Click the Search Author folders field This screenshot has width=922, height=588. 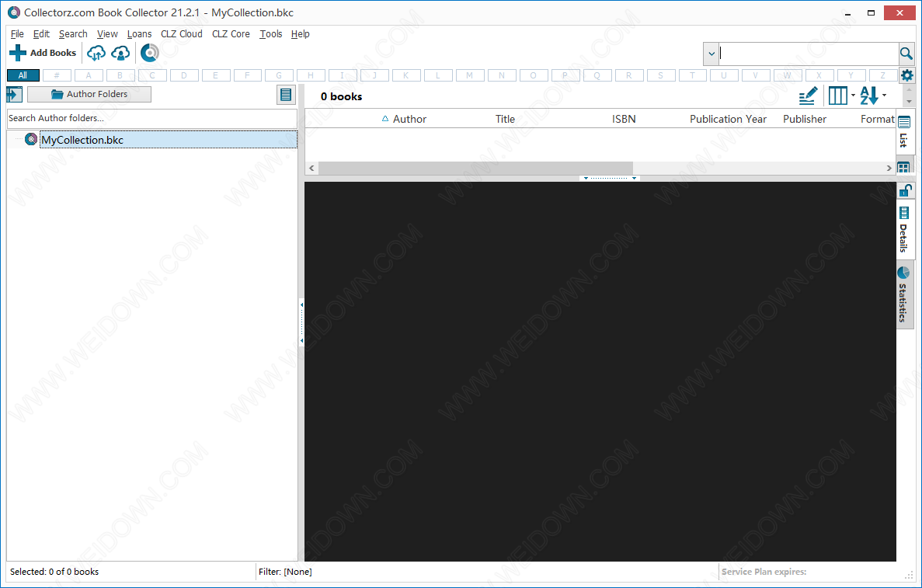(152, 118)
